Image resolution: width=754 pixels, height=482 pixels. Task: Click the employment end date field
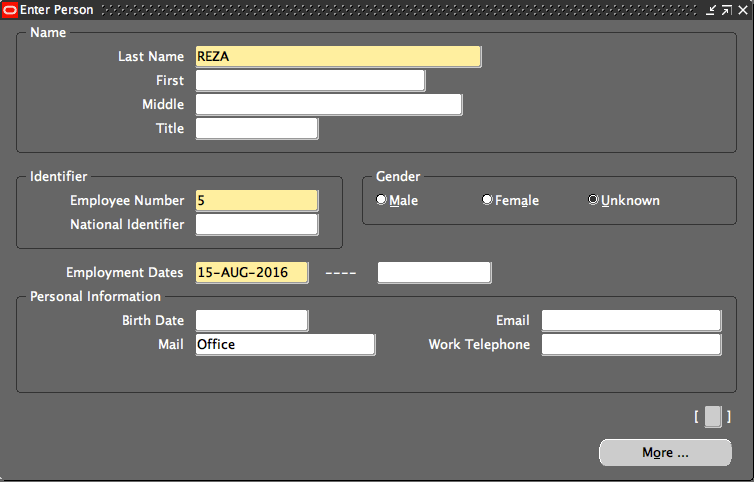point(434,273)
